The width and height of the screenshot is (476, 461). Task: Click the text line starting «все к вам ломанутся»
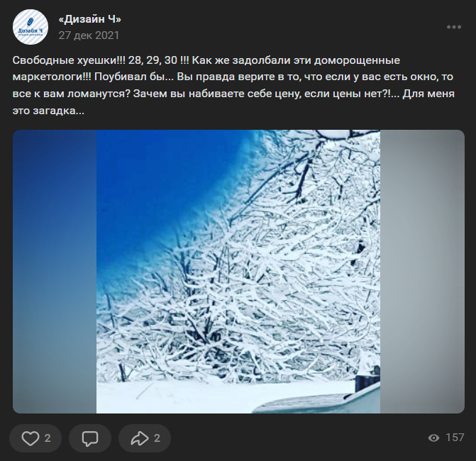tap(233, 94)
